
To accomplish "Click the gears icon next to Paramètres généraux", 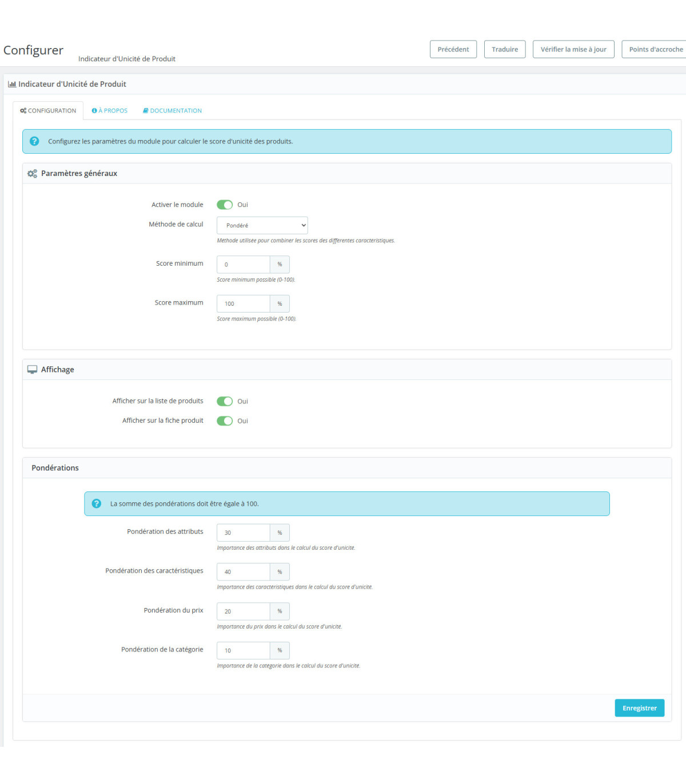I will click(x=32, y=174).
